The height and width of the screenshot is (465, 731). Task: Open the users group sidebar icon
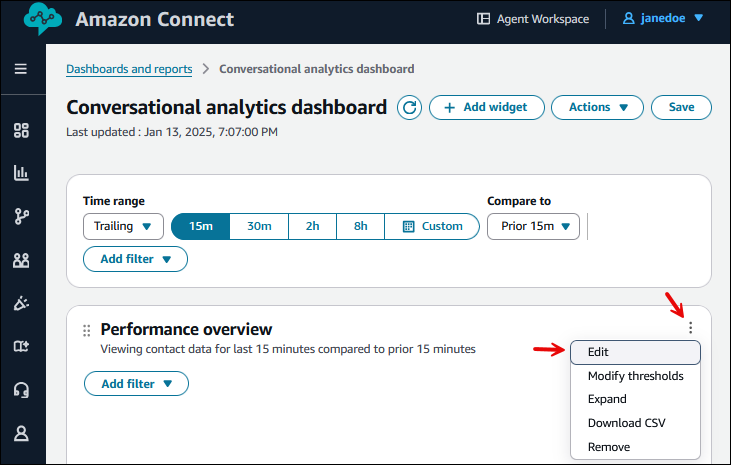click(21, 260)
